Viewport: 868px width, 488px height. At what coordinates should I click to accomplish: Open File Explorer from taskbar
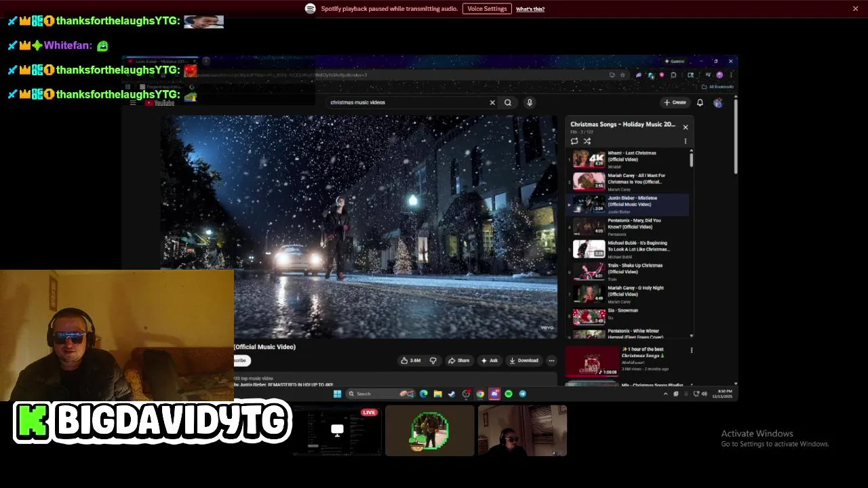pos(438,394)
